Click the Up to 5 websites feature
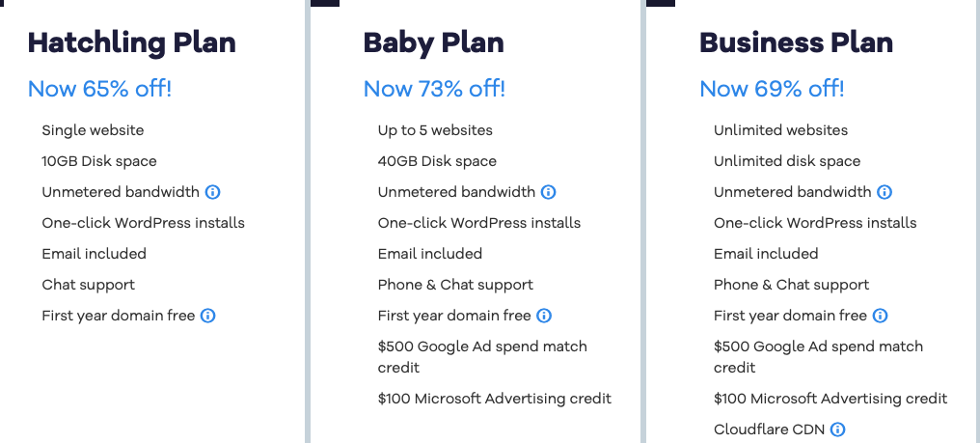980x443 pixels. point(435,130)
